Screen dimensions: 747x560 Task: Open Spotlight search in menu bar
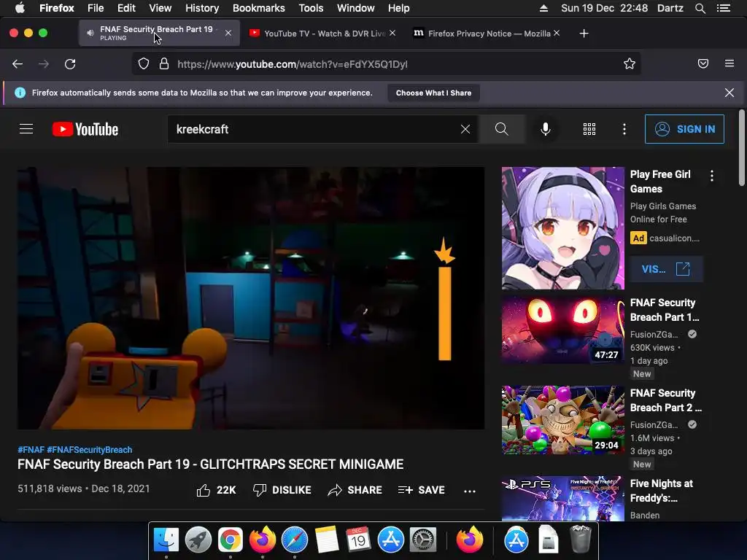700,8
